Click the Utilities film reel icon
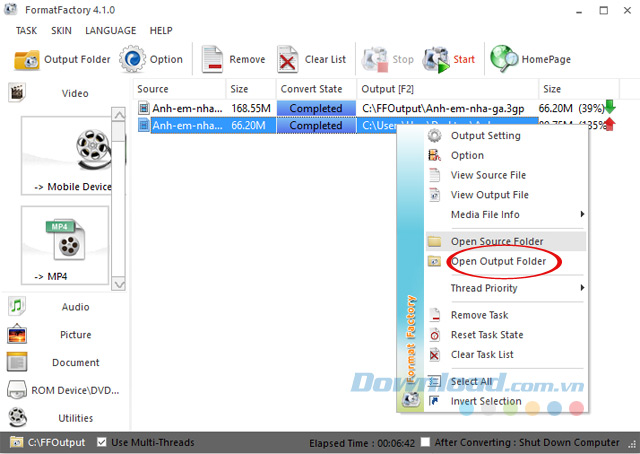640x454 pixels. [17, 417]
